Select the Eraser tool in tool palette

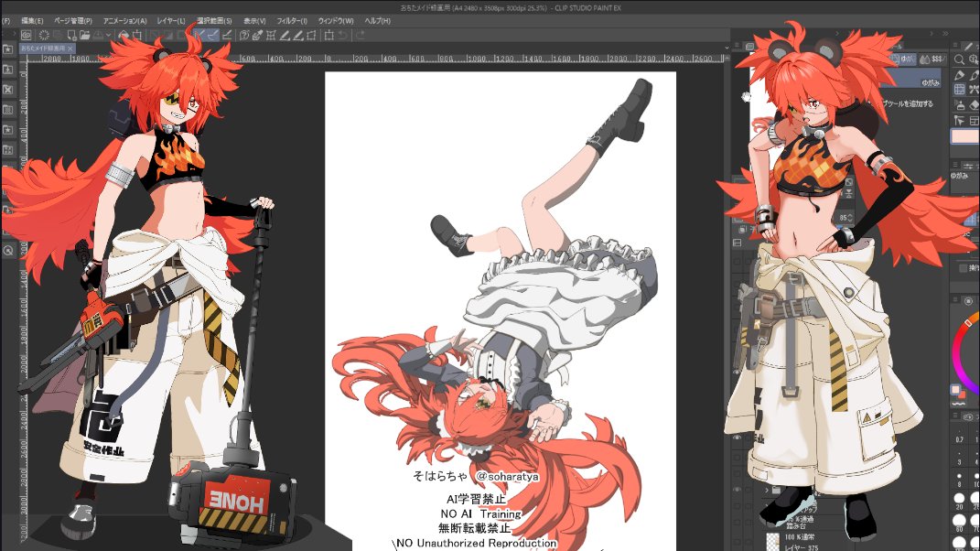coord(975,105)
